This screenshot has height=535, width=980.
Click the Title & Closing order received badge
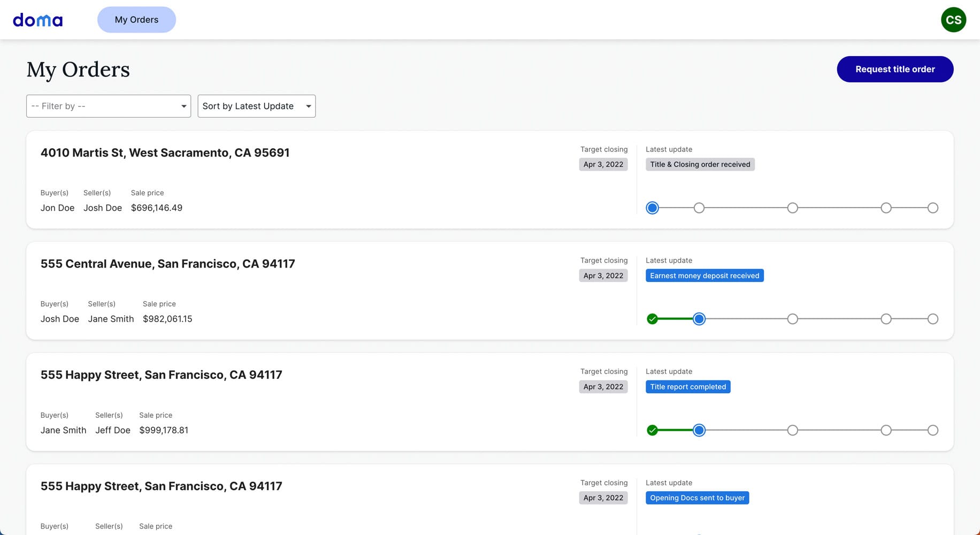click(x=700, y=164)
